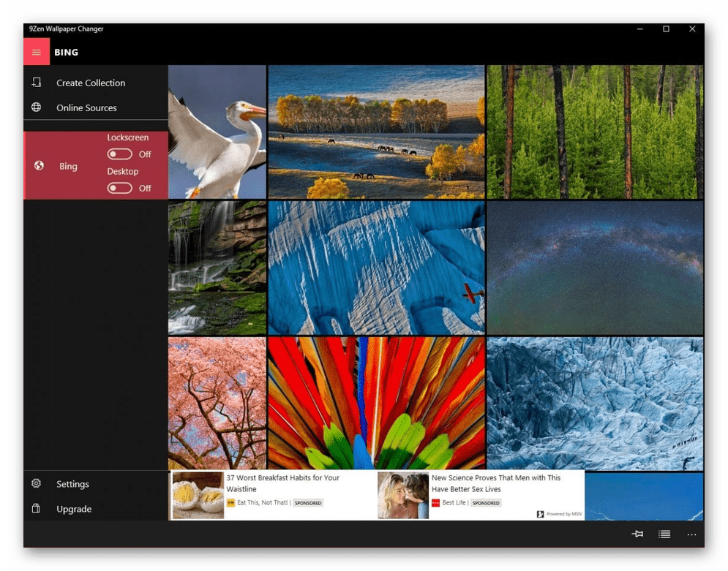This screenshot has width=728, height=571.
Task: Select the Online Sources menu item
Action: point(86,107)
